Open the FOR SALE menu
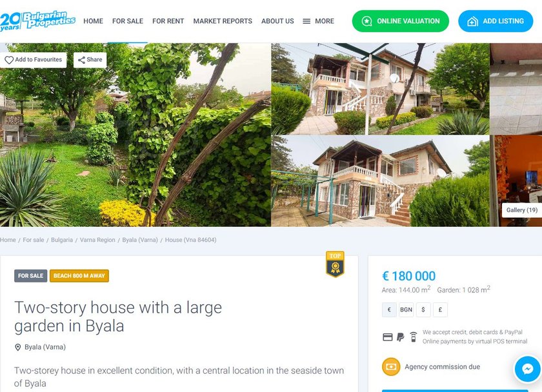 click(128, 21)
